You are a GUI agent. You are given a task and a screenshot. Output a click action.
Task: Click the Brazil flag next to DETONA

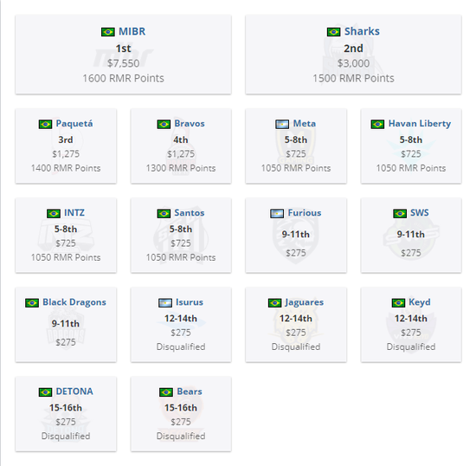45,392
